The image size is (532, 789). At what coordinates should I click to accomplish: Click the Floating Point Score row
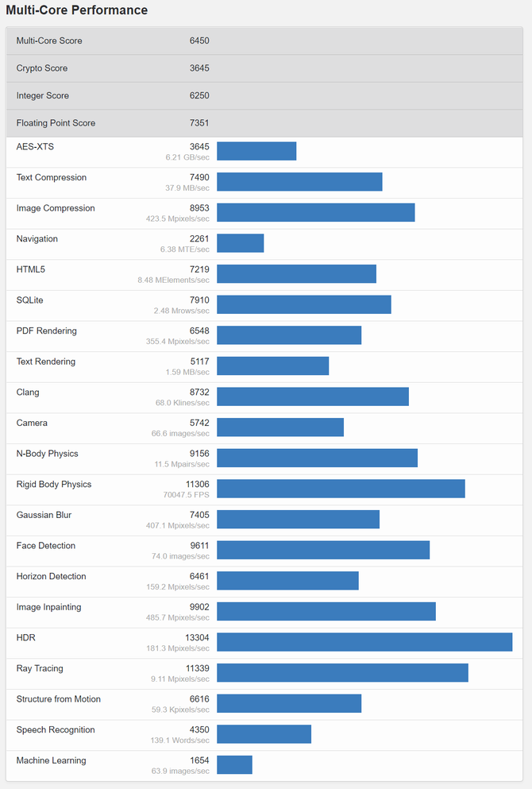[264, 123]
